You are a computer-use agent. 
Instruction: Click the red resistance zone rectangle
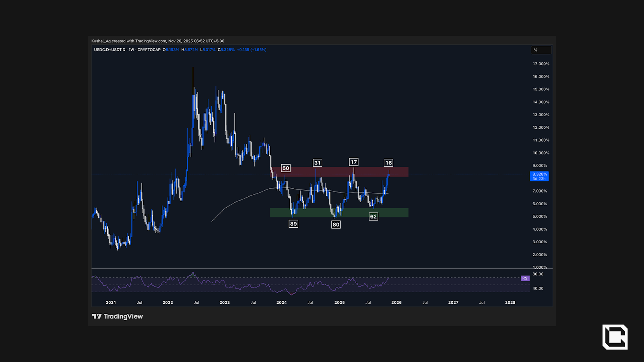tap(339, 172)
